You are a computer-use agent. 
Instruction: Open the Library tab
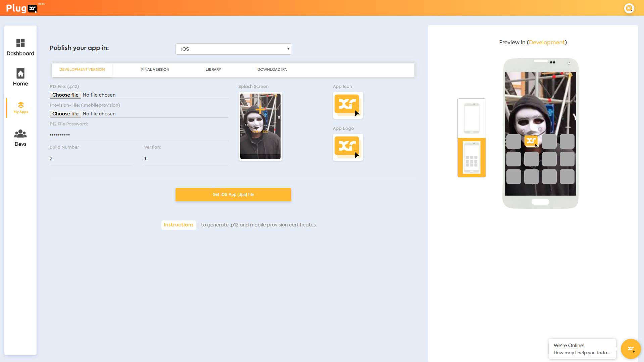point(213,69)
